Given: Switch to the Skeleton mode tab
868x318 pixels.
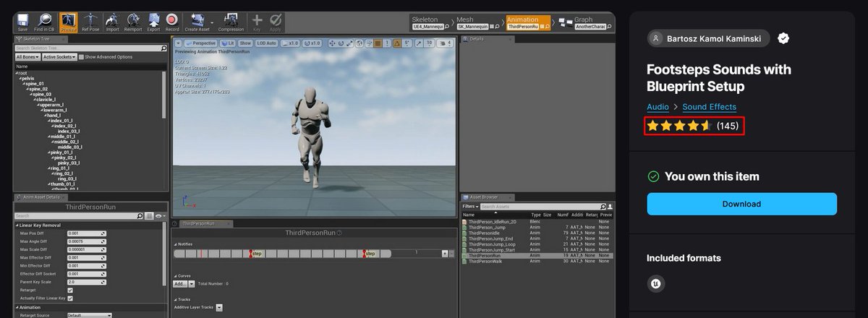Looking at the screenshot, I should pos(430,23).
